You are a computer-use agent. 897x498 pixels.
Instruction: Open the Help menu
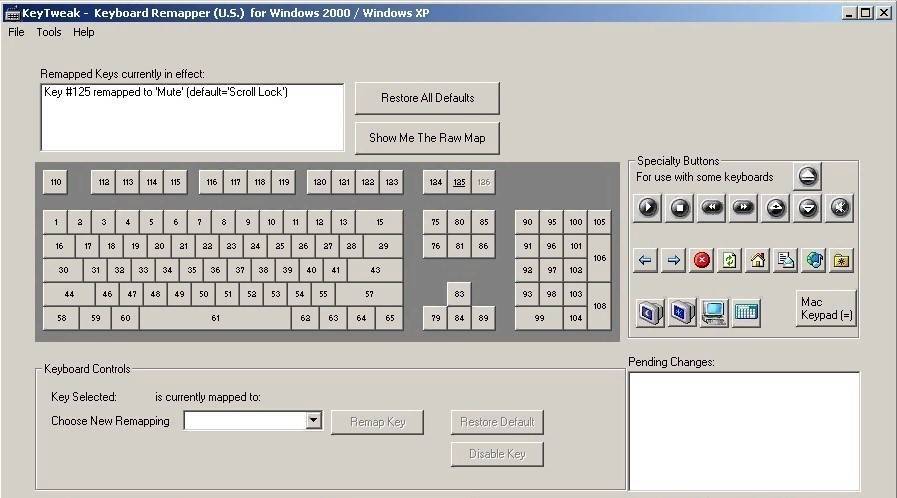coord(84,32)
